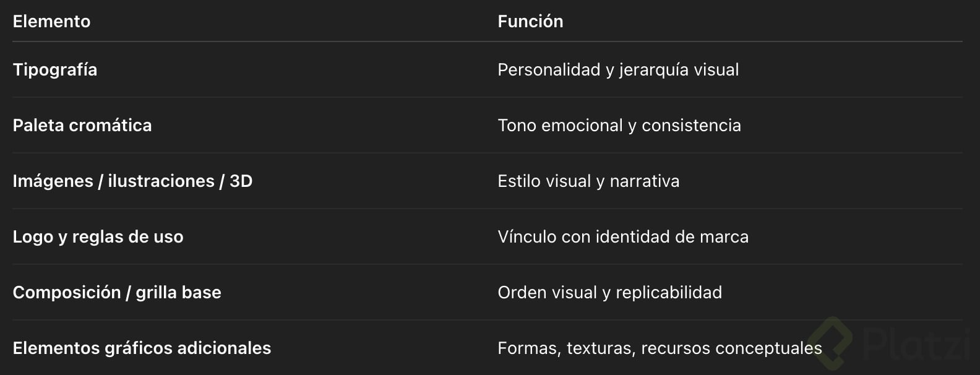Viewport: 980px width, 375px height.
Task: Click Personalidad y jerarquía visual text
Action: click(x=618, y=70)
